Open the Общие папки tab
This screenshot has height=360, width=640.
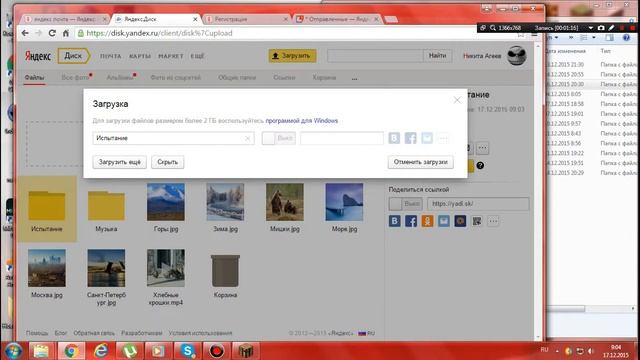[237, 78]
